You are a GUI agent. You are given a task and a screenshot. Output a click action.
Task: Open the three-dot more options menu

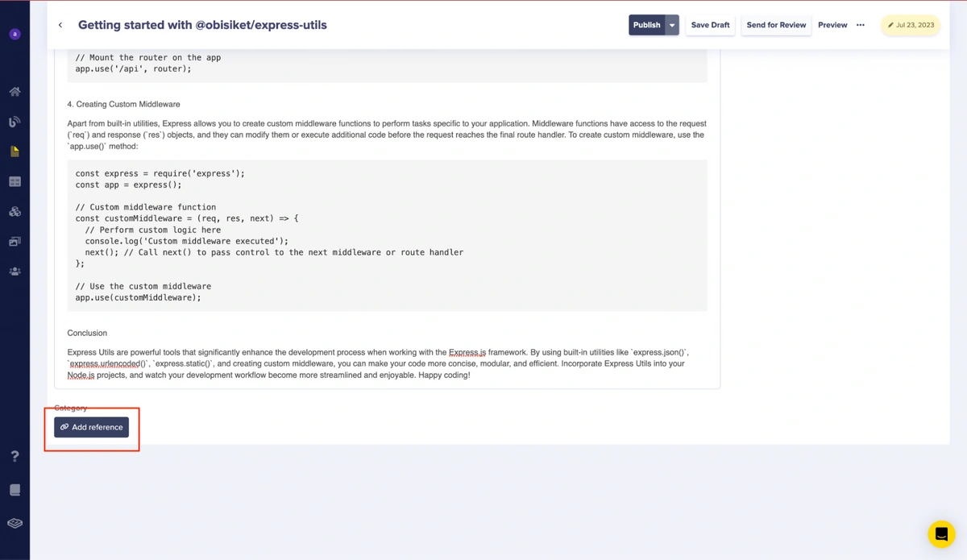pos(861,25)
